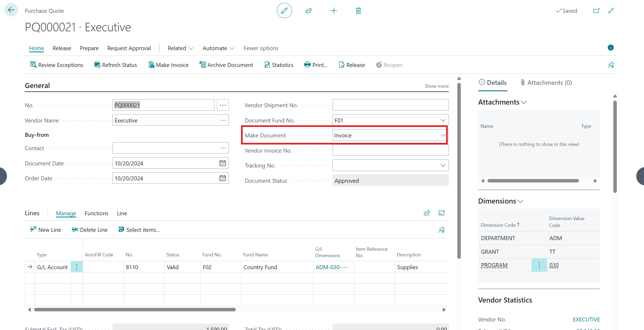Click the Lines horizontal scrollbar
Image resolution: width=644 pixels, height=330 pixels.
pos(135,310)
